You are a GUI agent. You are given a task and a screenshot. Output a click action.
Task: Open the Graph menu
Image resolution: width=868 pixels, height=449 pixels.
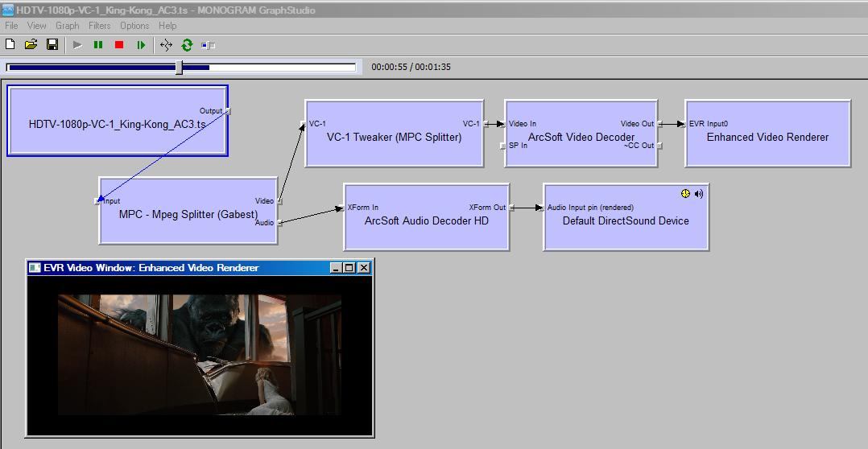(67, 26)
